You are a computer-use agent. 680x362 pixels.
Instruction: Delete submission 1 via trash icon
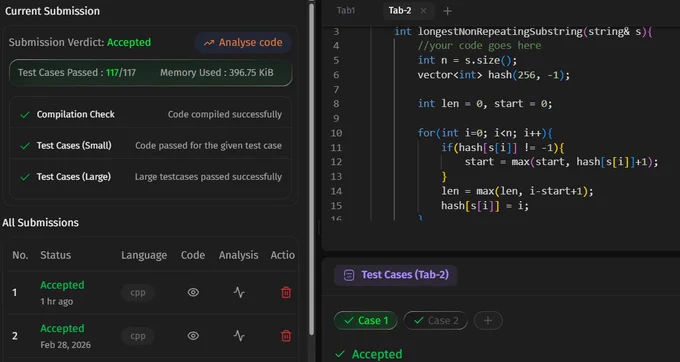286,293
